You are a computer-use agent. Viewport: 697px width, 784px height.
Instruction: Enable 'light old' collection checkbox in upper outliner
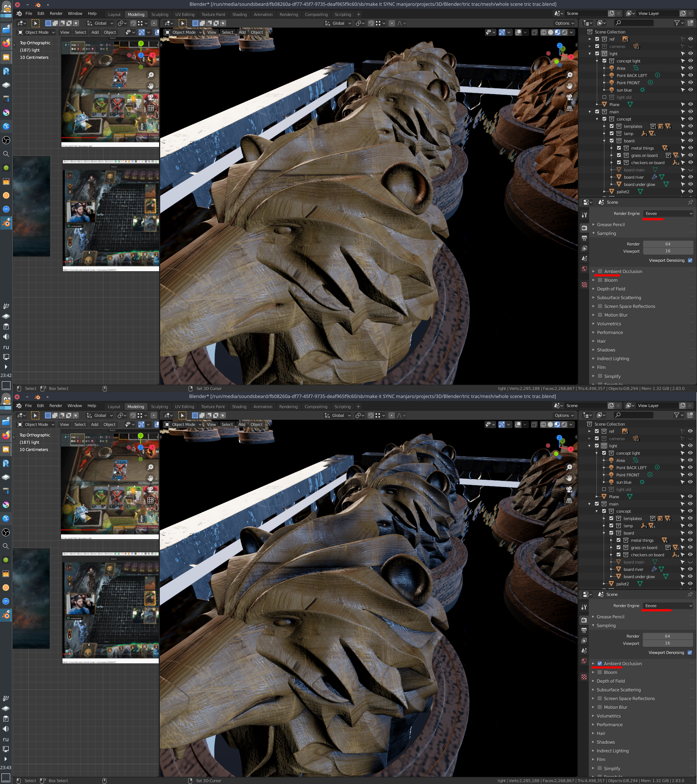pyautogui.click(x=604, y=97)
